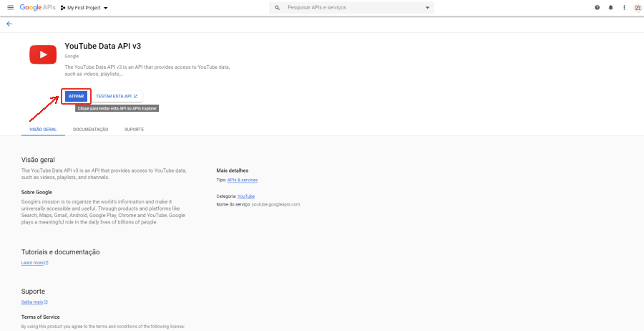
Task: Click the search magnifier icon
Action: pyautogui.click(x=278, y=7)
